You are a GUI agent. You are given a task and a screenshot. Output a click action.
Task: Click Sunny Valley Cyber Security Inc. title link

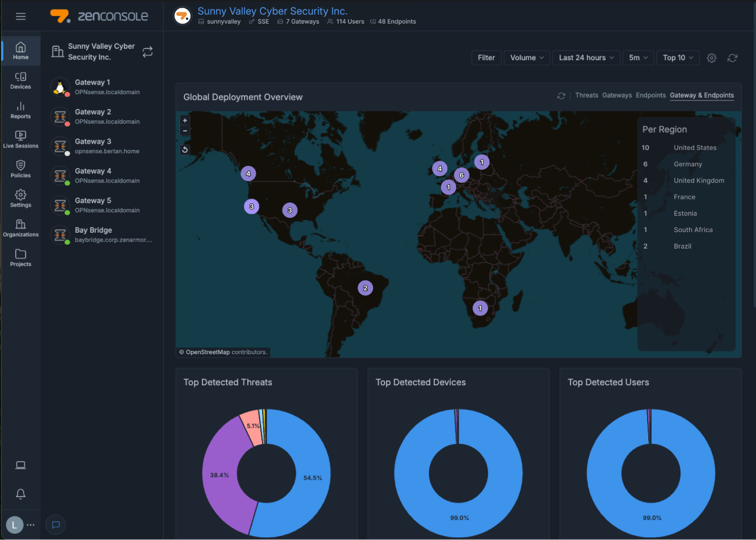(272, 11)
